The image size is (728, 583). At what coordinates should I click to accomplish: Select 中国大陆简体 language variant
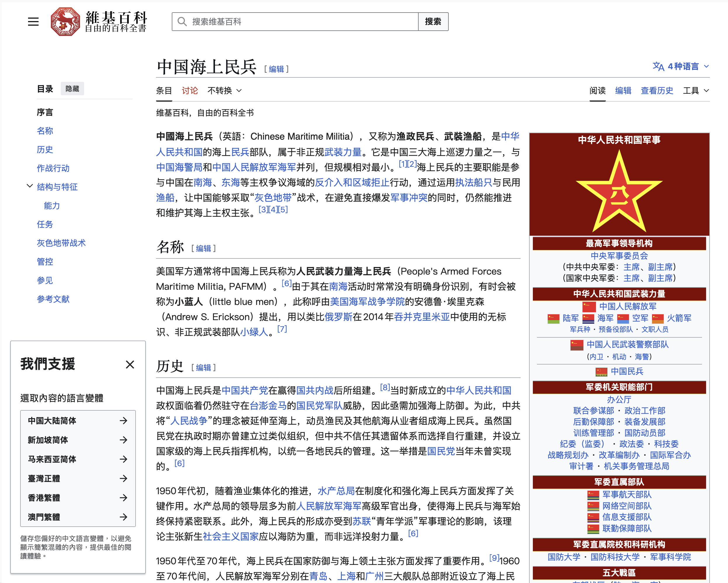tap(52, 421)
